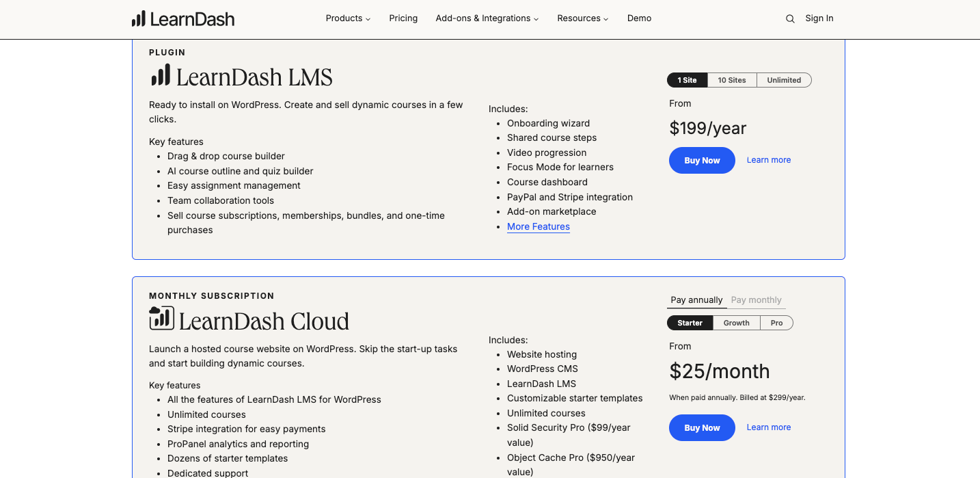Click 'Focus Mode for learners' item
The width and height of the screenshot is (980, 478).
560,167
